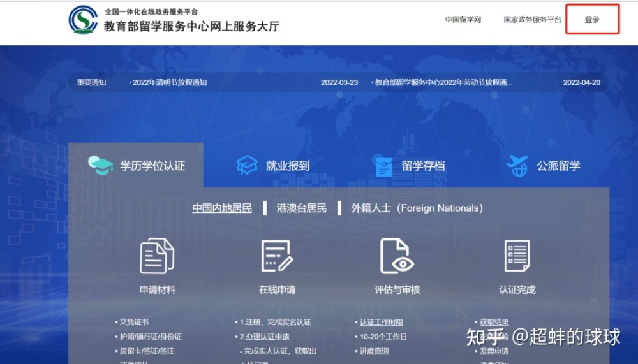Switch to the 留学存档 tab label
This screenshot has height=364, width=638.
[x=423, y=166]
